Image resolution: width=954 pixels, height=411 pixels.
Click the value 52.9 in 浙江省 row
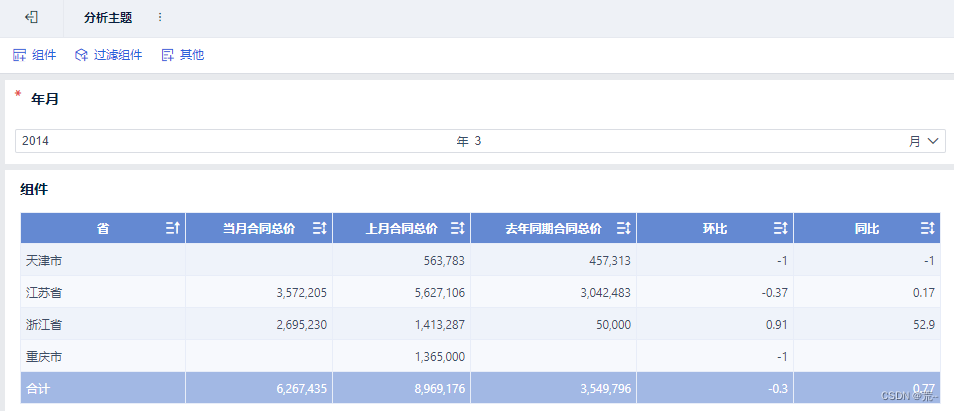pos(924,325)
